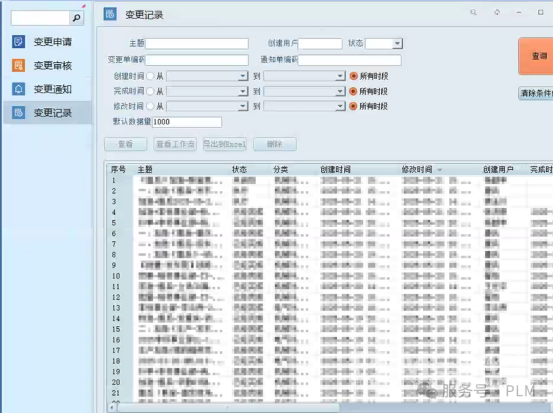Select the 变更通知 menu item

pyautogui.click(x=48, y=89)
